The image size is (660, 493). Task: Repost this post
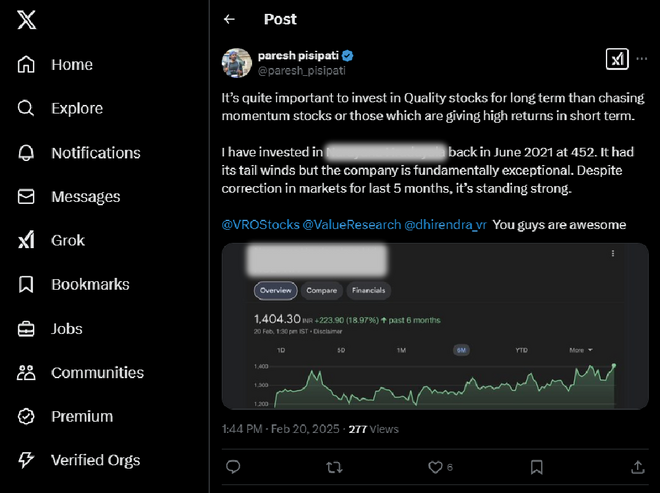(x=334, y=467)
